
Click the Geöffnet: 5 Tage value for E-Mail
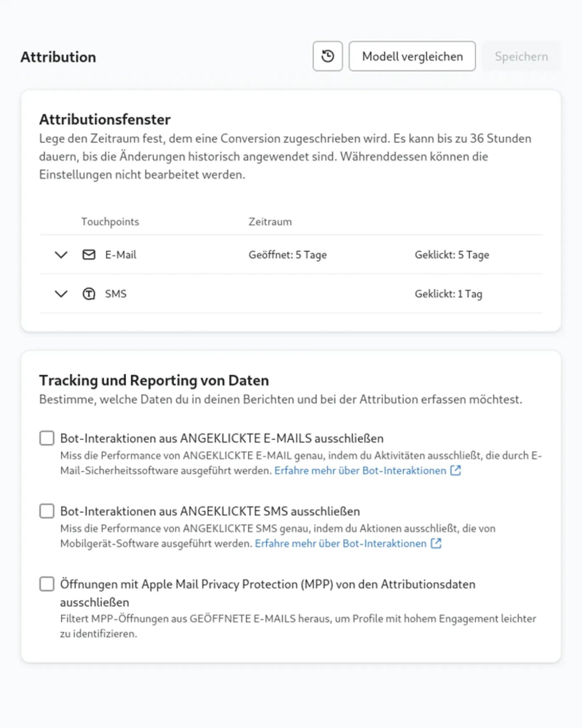(x=287, y=255)
